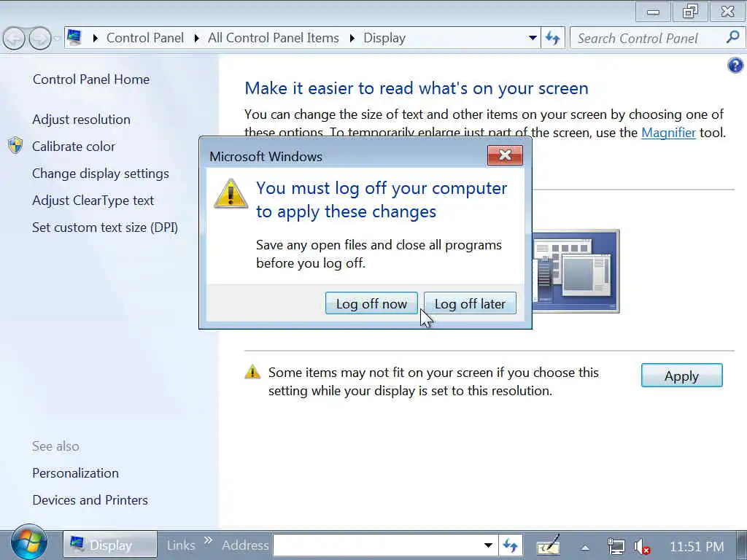This screenshot has width=747, height=560.
Task: Open Change display settings
Action: pos(101,174)
